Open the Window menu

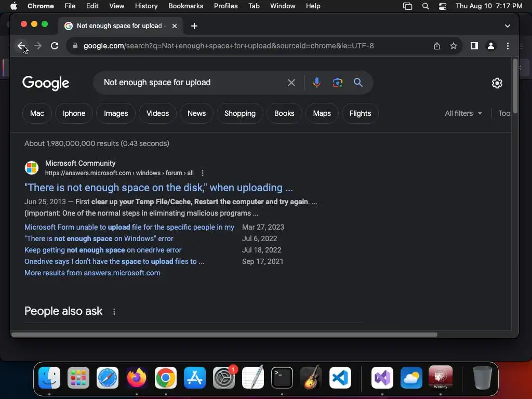[x=283, y=6]
